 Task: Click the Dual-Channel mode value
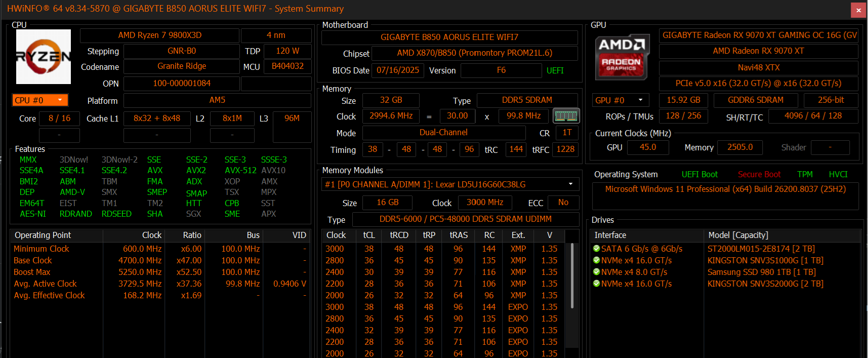[444, 133]
